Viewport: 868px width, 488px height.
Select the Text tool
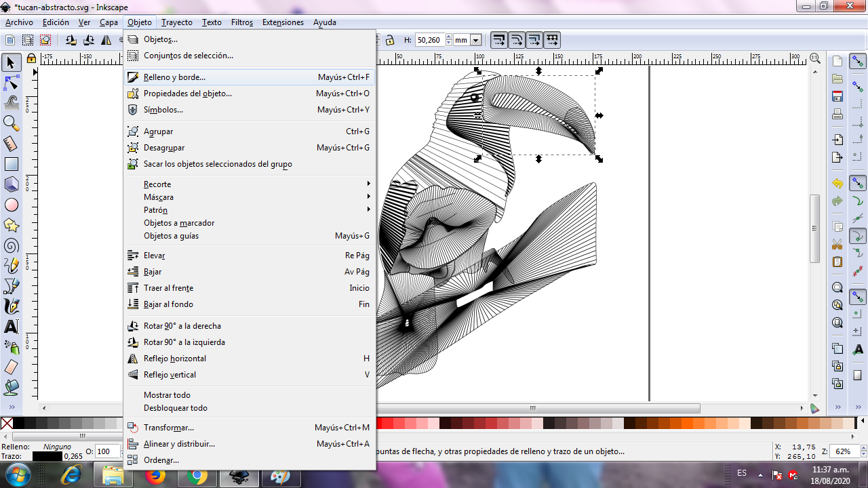point(11,326)
